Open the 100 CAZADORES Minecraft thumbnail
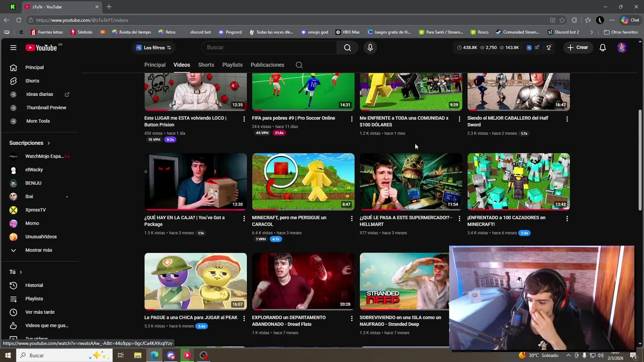Viewport: 644px width, 362px height. (x=518, y=182)
